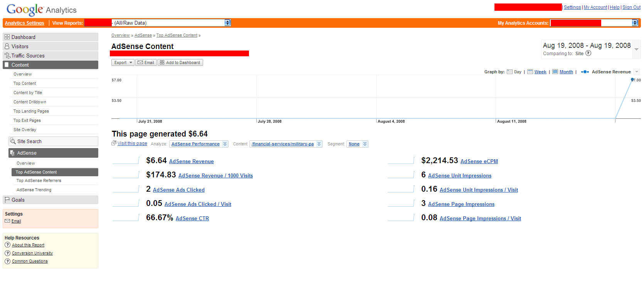
Task: Click the Week graph view icon
Action: (530, 72)
